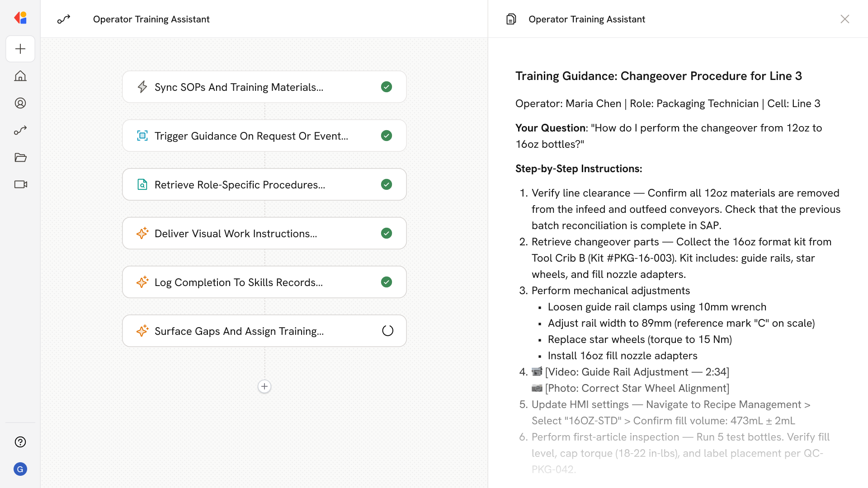Add a new step below the workflow
Screen dimensions: 868x488
pos(264,386)
